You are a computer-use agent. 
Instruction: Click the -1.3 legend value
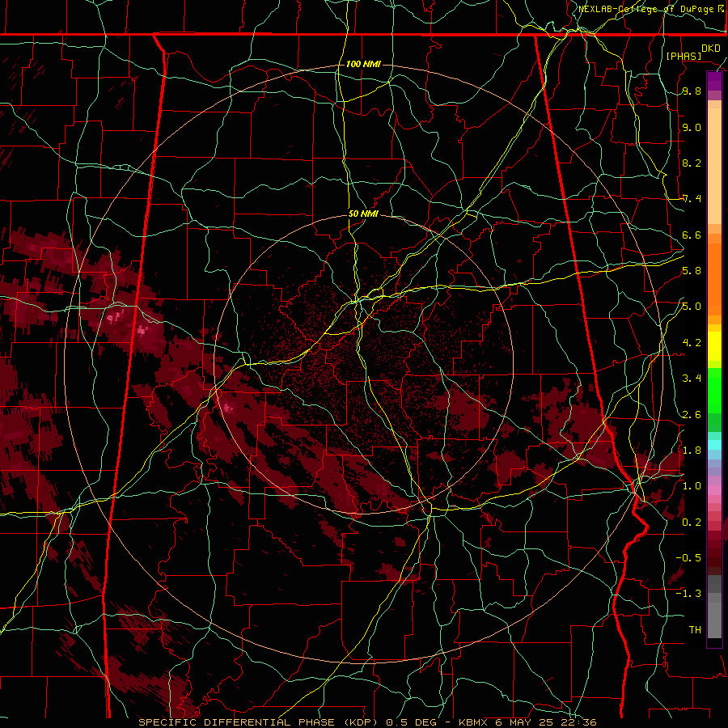point(688,594)
